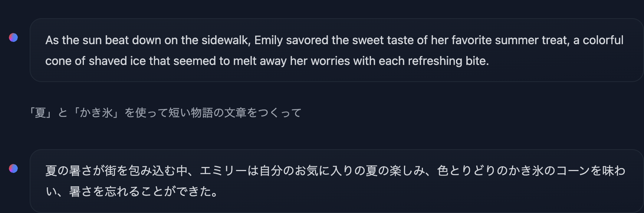Viewport: 644px width, 213px height.
Task: Click the gradient avatar beside the English response
Action: [x=13, y=37]
